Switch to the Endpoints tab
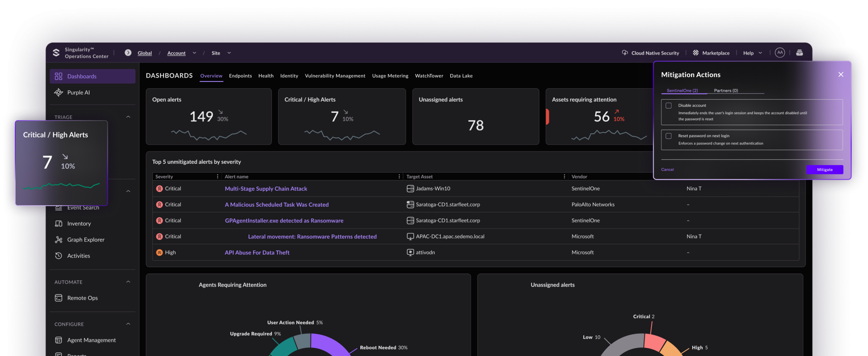Image resolution: width=868 pixels, height=356 pixels. click(240, 76)
